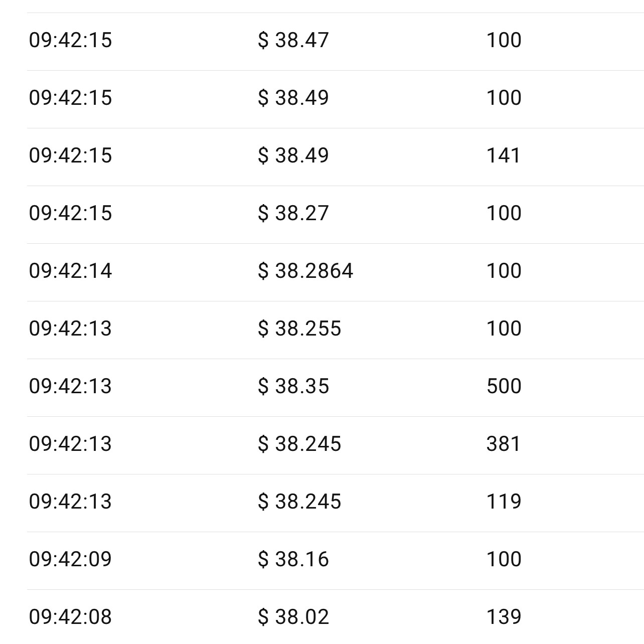Select the timestamp of the $ 38.47 trade

coord(70,40)
